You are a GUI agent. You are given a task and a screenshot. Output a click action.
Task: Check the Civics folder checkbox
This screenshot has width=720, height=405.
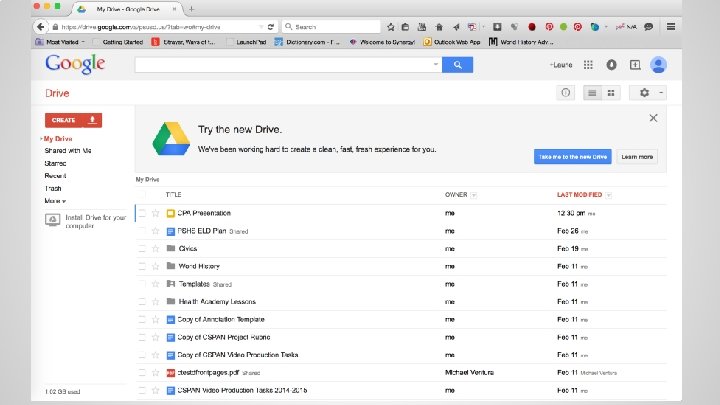point(142,248)
